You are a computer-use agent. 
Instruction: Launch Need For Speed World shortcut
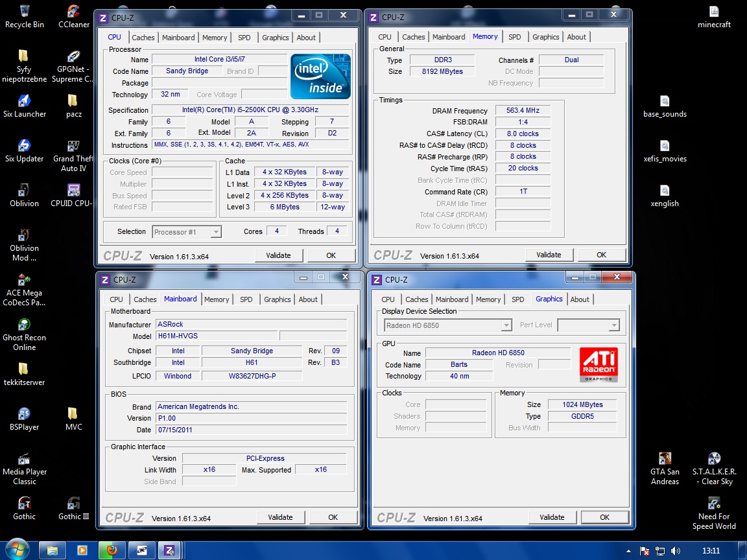click(x=714, y=513)
